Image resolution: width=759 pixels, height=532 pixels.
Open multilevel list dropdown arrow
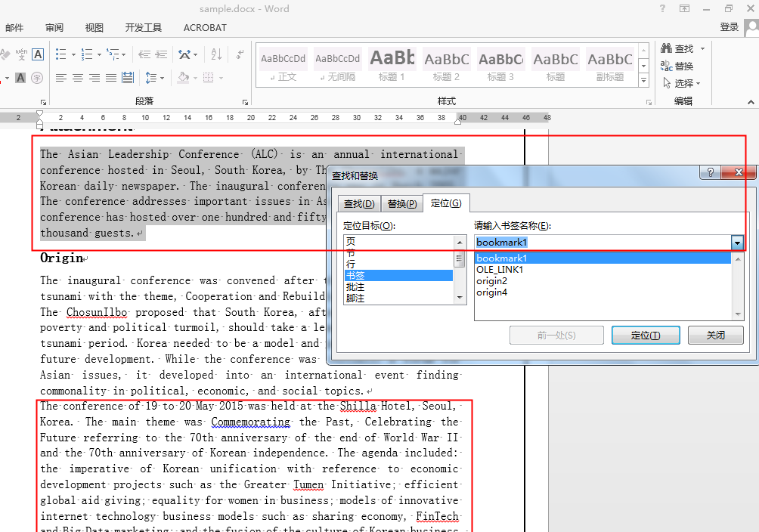(123, 54)
